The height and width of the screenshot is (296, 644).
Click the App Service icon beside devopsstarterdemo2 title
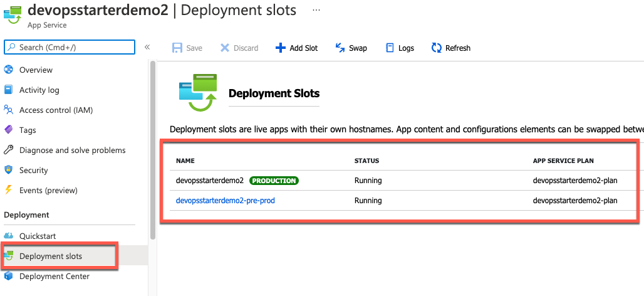[x=13, y=14]
